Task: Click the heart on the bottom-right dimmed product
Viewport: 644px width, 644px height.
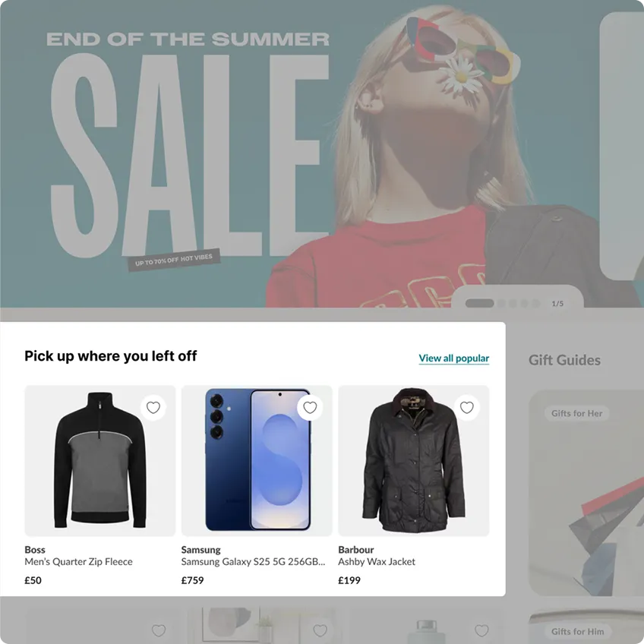Action: [x=481, y=630]
